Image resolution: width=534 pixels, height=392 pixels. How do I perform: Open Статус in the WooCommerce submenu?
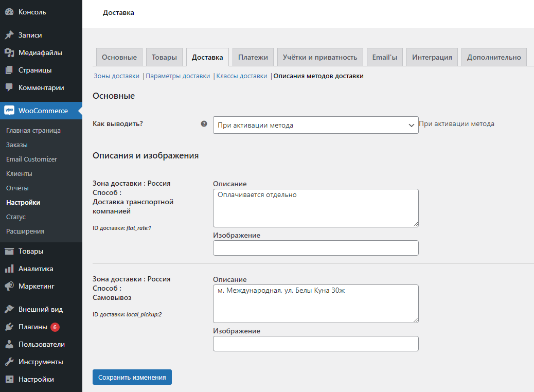point(15,217)
